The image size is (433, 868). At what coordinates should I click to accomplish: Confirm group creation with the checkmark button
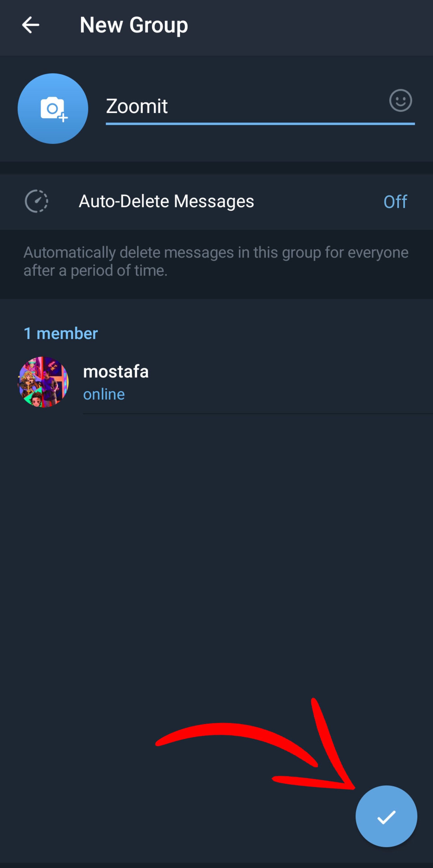click(387, 816)
